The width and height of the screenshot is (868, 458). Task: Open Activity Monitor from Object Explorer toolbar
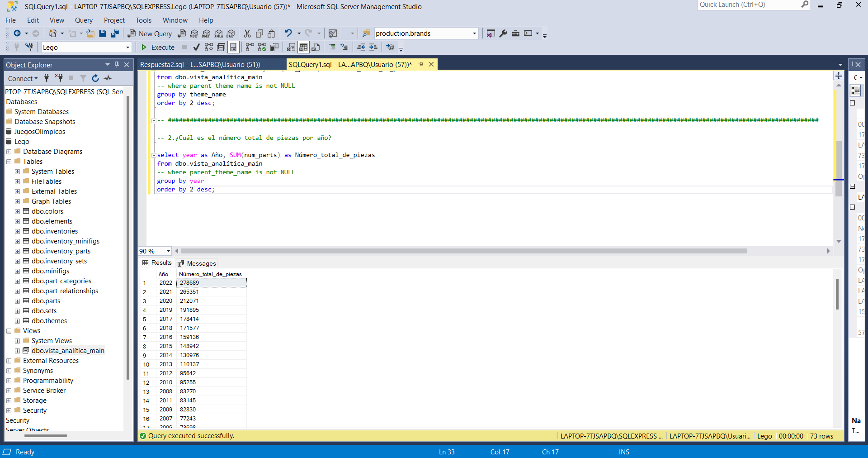click(x=108, y=78)
